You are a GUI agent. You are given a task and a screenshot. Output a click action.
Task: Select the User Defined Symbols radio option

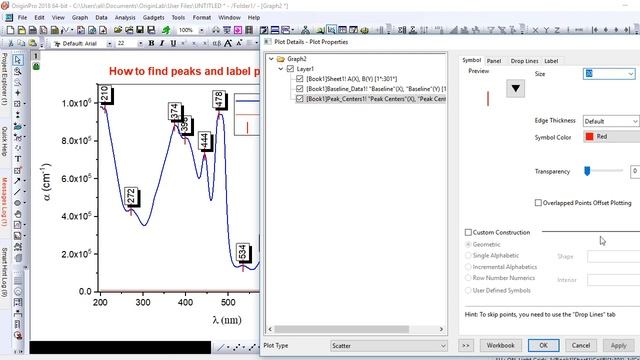coord(468,291)
